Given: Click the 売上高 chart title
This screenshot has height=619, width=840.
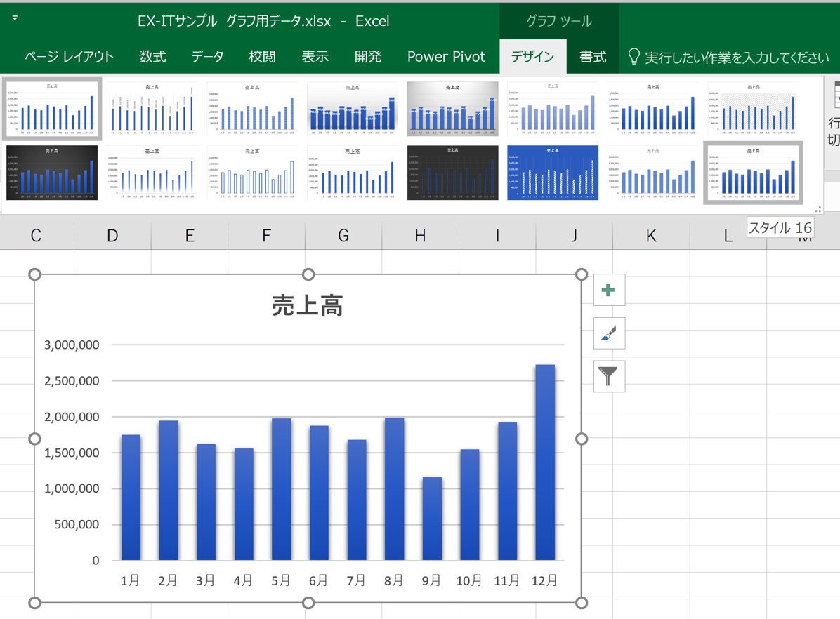Looking at the screenshot, I should pyautogui.click(x=308, y=306).
